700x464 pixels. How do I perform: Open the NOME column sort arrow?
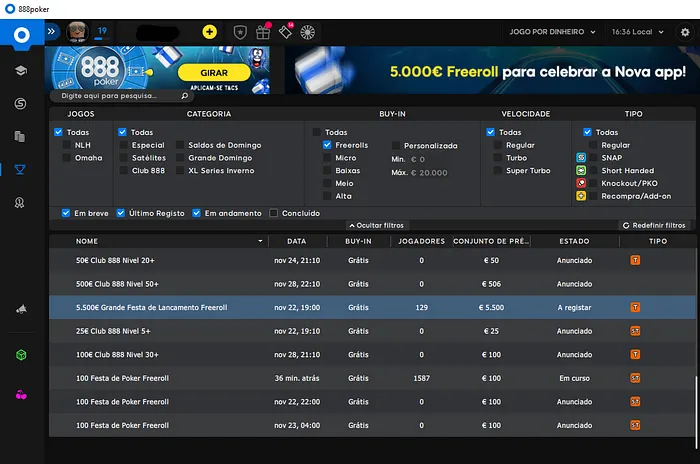click(260, 241)
